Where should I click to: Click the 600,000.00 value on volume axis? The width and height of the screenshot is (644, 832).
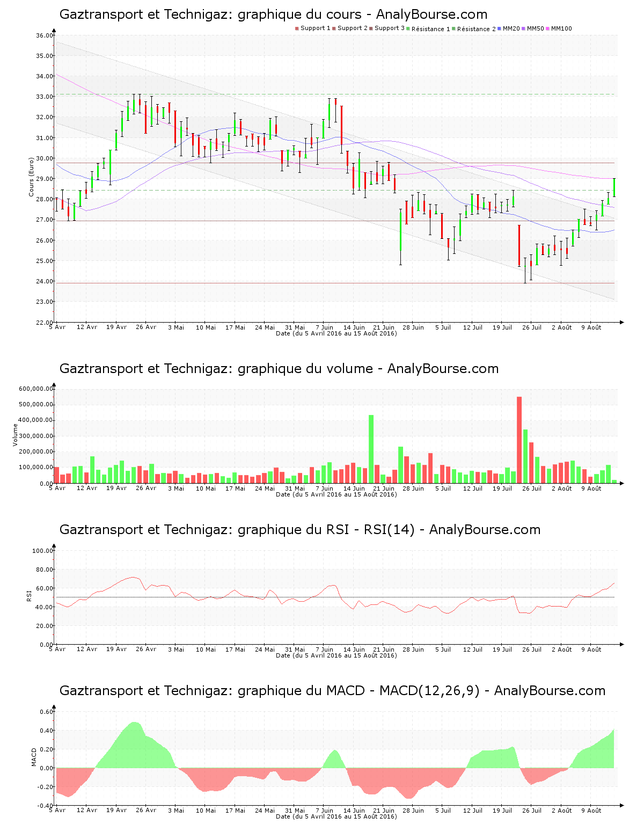pos(36,389)
